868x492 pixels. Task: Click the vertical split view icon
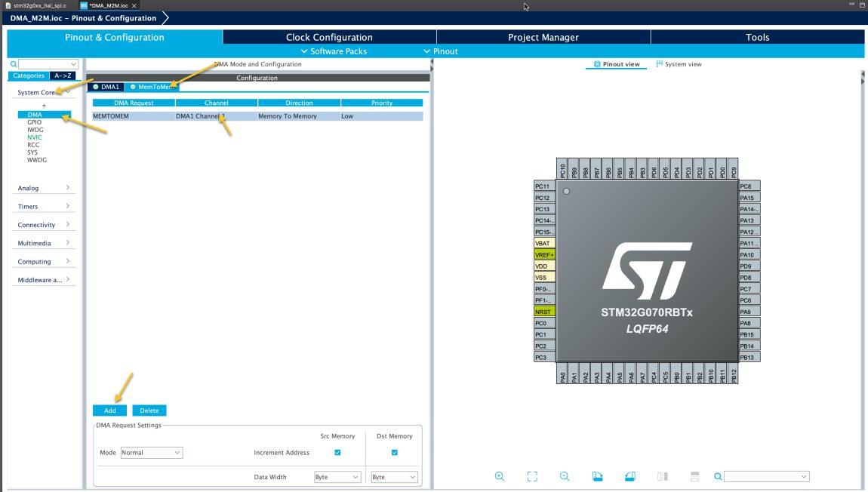click(663, 476)
